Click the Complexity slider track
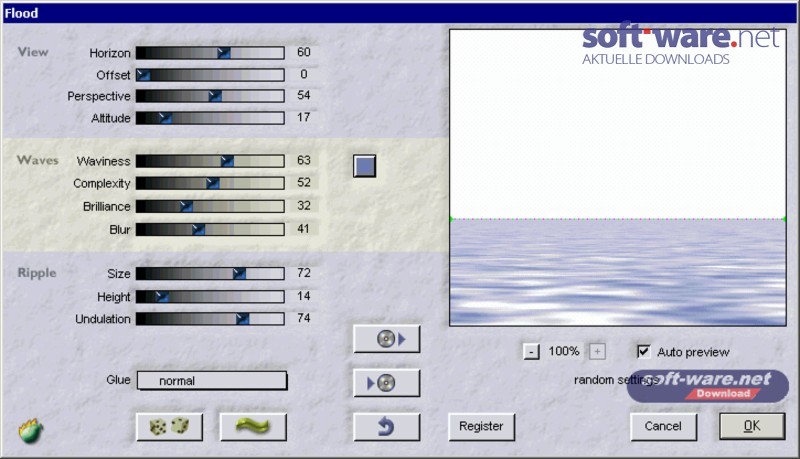Image resolution: width=800 pixels, height=459 pixels. point(210,183)
